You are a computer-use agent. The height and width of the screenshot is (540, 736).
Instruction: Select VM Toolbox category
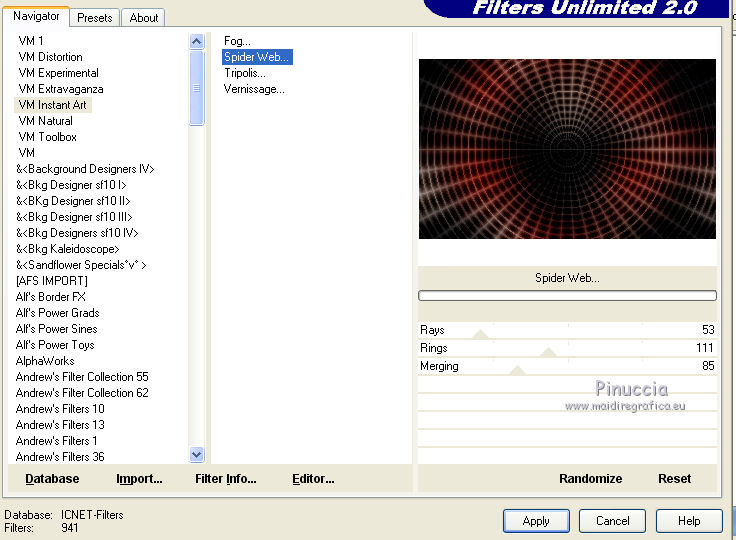tap(47, 137)
